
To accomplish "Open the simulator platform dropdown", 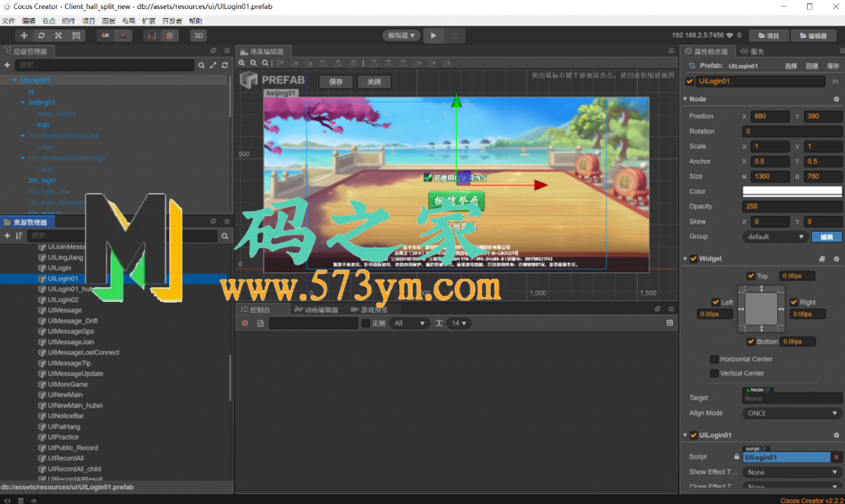I will point(401,35).
